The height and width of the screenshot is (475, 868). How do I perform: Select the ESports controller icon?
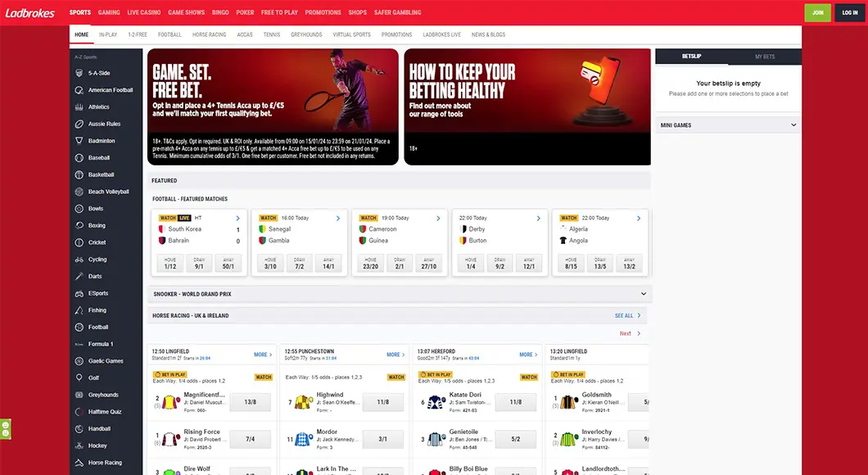[79, 293]
